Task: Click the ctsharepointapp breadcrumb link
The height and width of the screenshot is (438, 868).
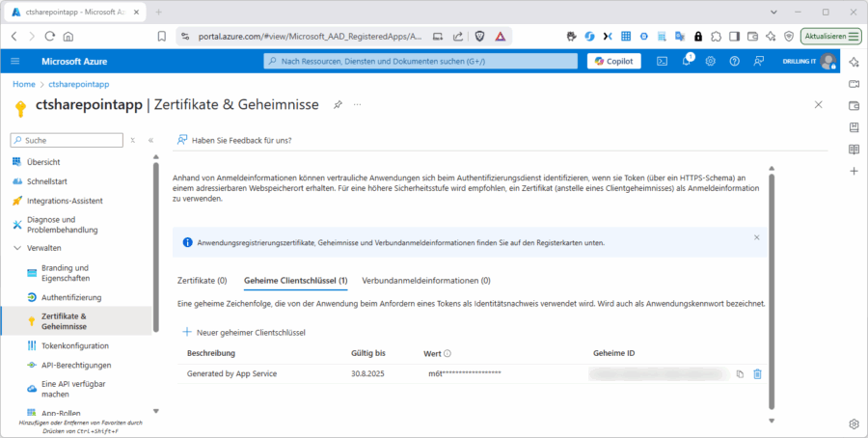Action: (x=79, y=84)
